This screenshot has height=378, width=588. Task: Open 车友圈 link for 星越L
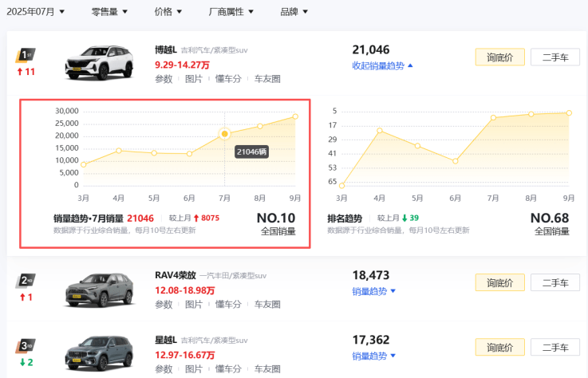(x=267, y=369)
